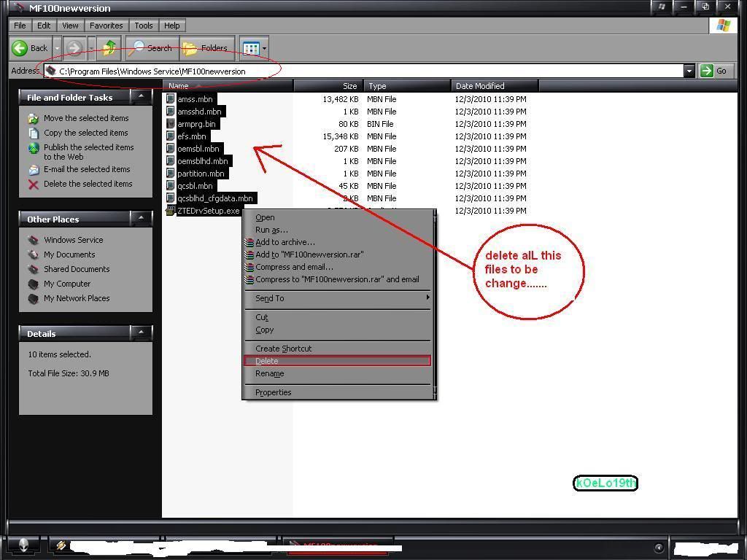Click E-mail the selected items

[87, 169]
